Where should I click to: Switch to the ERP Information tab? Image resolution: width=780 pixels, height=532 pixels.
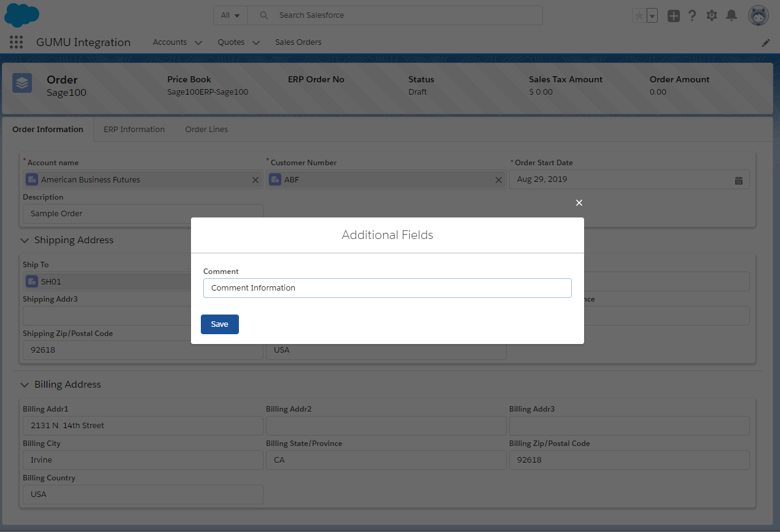click(x=134, y=130)
